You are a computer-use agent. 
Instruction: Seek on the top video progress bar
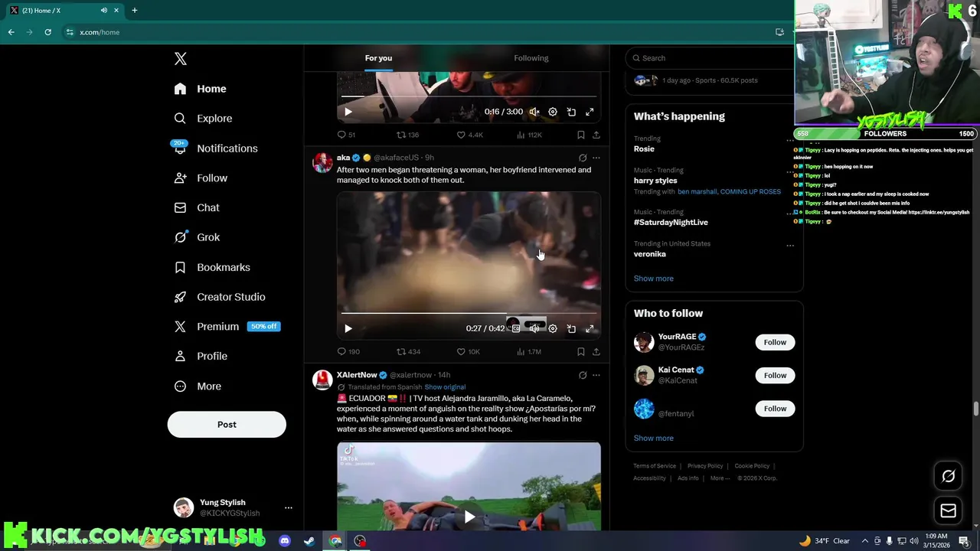pyautogui.click(x=469, y=96)
